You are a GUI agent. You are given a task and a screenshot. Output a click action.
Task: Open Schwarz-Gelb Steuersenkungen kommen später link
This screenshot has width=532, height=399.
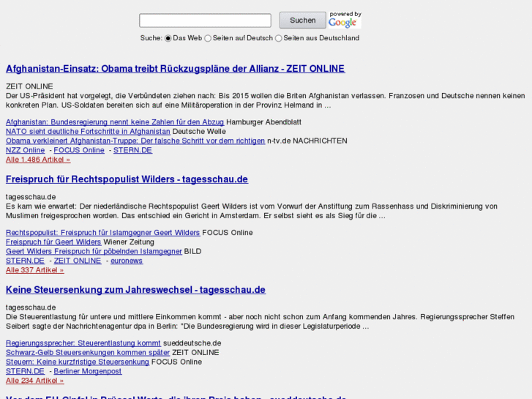(88, 352)
